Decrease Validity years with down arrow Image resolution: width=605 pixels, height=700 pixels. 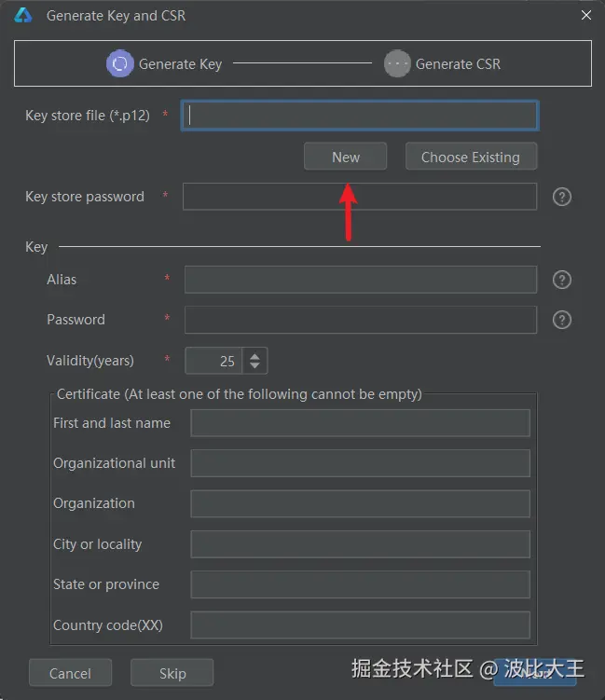coord(254,366)
